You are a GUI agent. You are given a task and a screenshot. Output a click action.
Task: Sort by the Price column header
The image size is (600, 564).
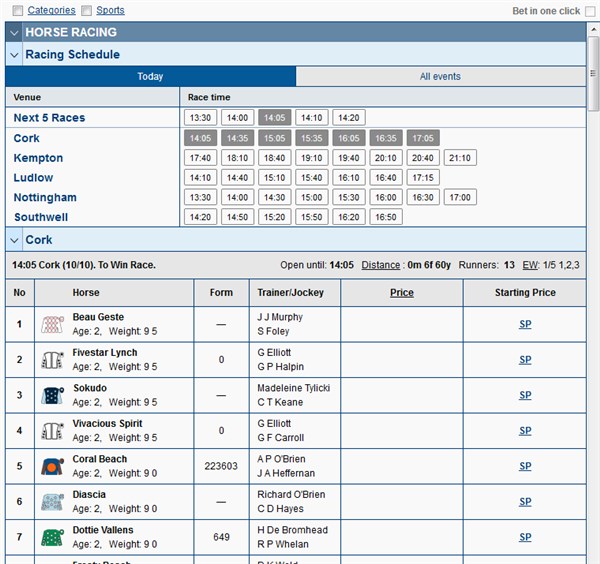(402, 293)
